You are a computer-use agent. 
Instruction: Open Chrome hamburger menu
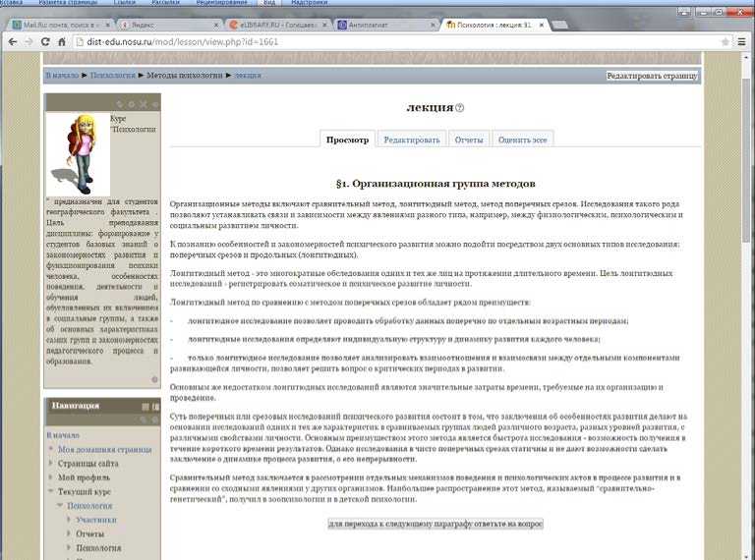click(741, 42)
